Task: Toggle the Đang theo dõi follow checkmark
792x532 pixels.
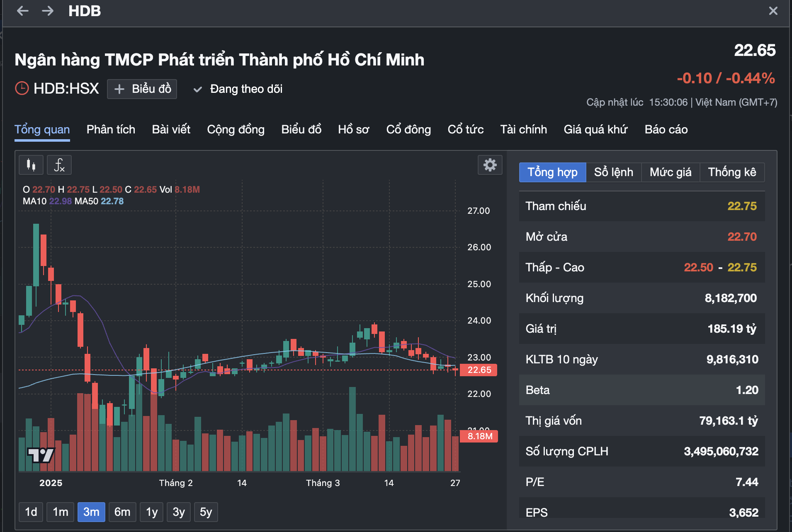Action: (198, 89)
